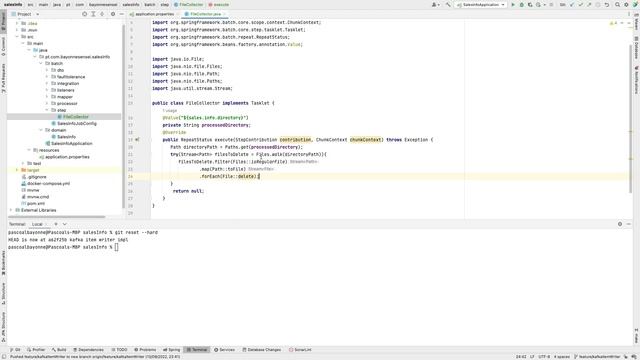
Task: Click execute breadcrumb in navigation bar
Action: [x=218, y=4]
